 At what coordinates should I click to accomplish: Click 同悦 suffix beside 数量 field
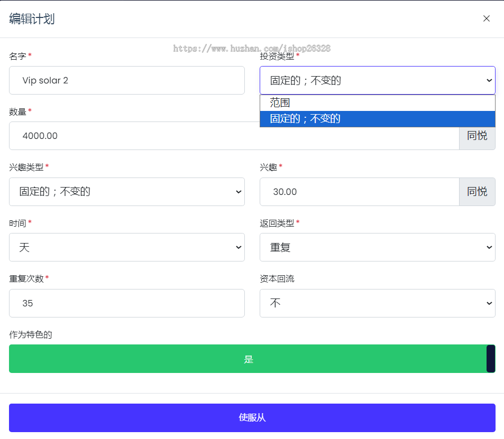(x=477, y=136)
